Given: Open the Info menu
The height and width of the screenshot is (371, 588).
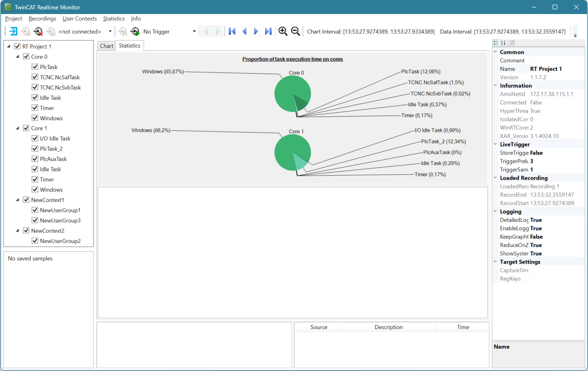Looking at the screenshot, I should (136, 19).
